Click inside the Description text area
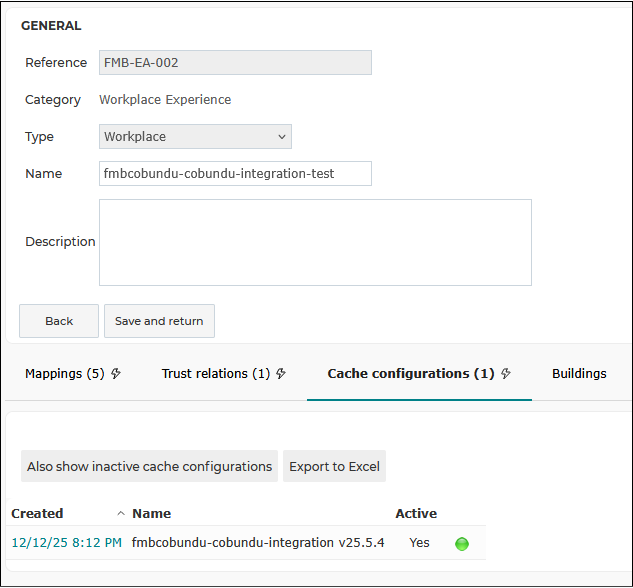 [315, 242]
